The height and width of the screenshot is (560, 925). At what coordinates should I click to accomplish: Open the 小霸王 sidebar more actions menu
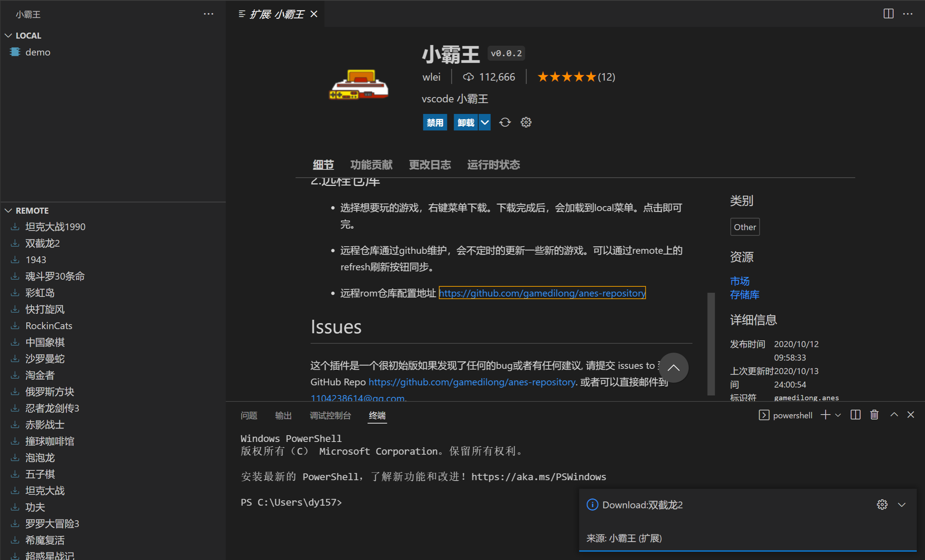point(208,14)
